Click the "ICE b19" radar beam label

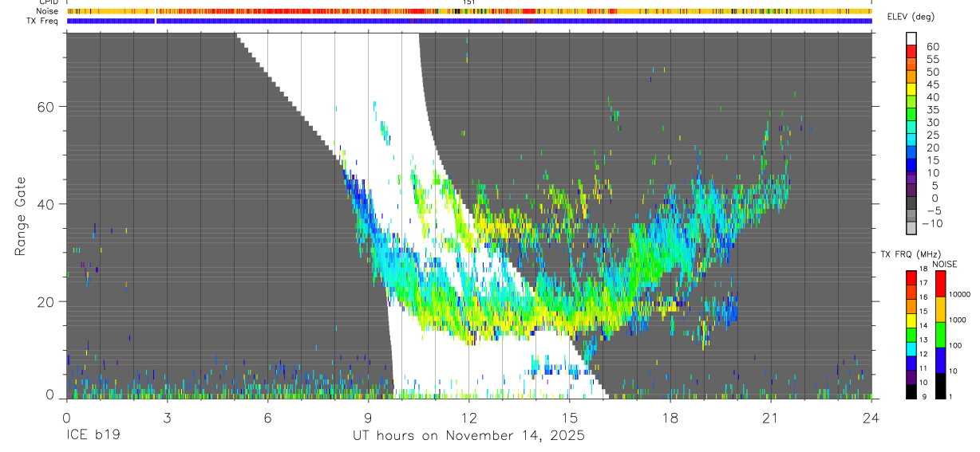coord(93,435)
